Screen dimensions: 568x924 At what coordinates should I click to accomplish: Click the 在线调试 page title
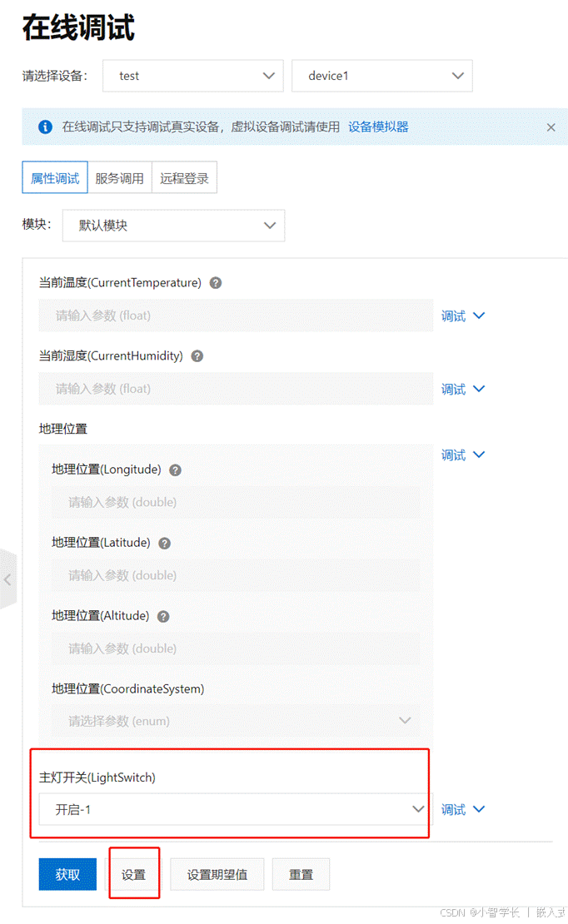(78, 27)
